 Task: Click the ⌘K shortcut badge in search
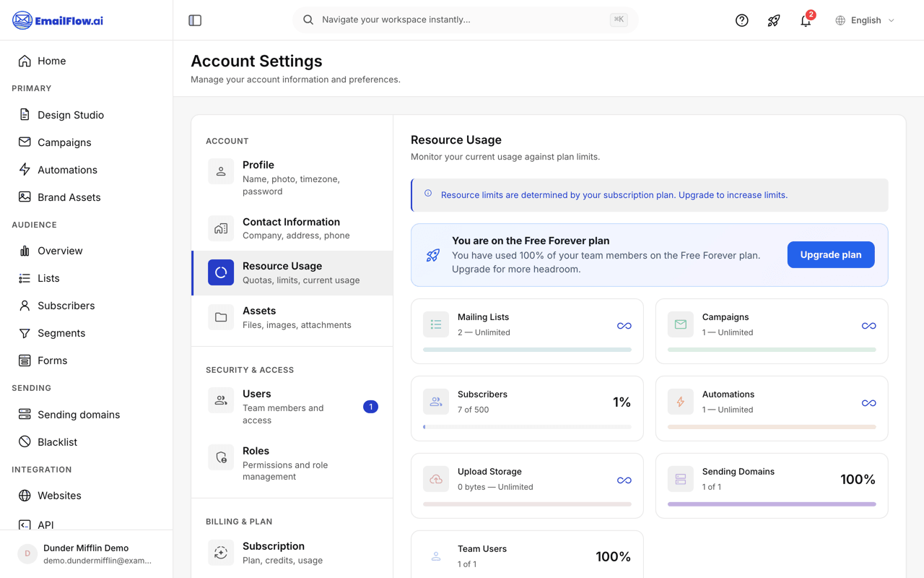pyautogui.click(x=619, y=20)
